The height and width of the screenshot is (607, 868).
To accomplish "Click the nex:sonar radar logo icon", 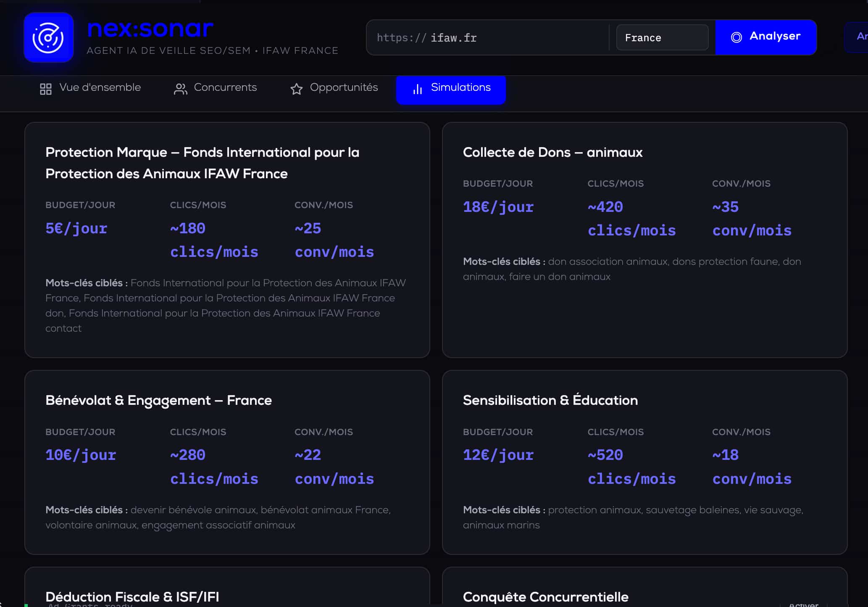I will point(49,37).
